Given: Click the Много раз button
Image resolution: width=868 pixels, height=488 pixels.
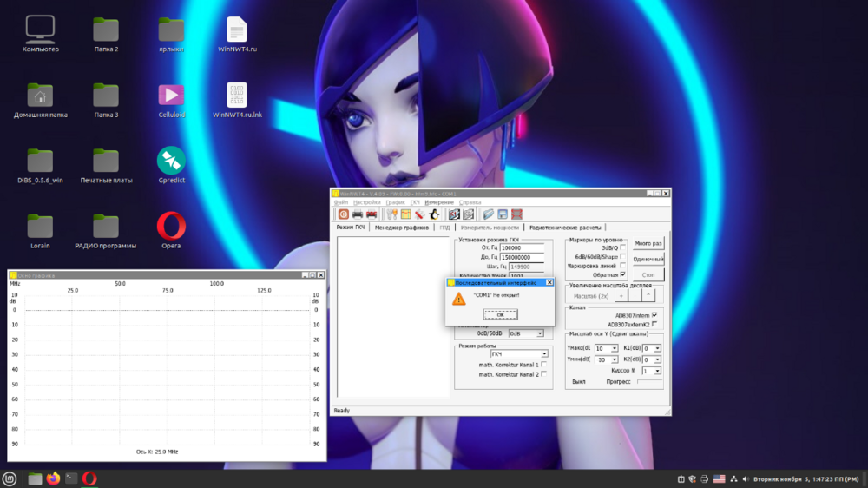Looking at the screenshot, I should (648, 244).
